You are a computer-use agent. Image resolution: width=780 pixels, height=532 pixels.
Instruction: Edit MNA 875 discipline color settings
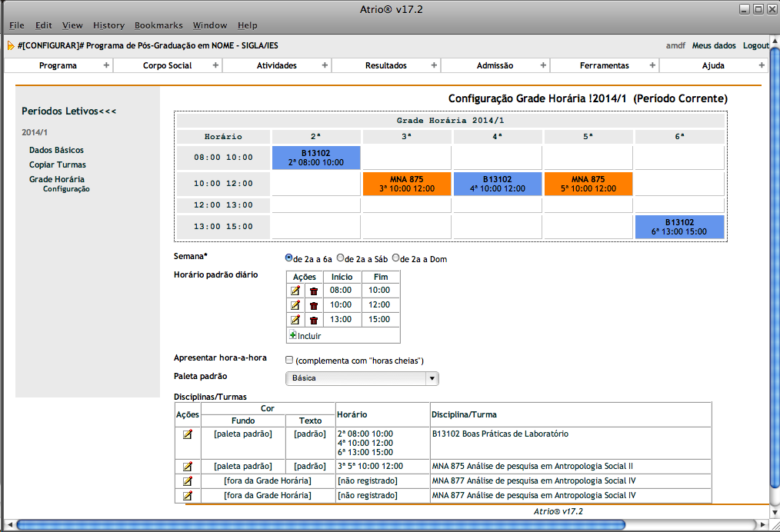pos(187,466)
